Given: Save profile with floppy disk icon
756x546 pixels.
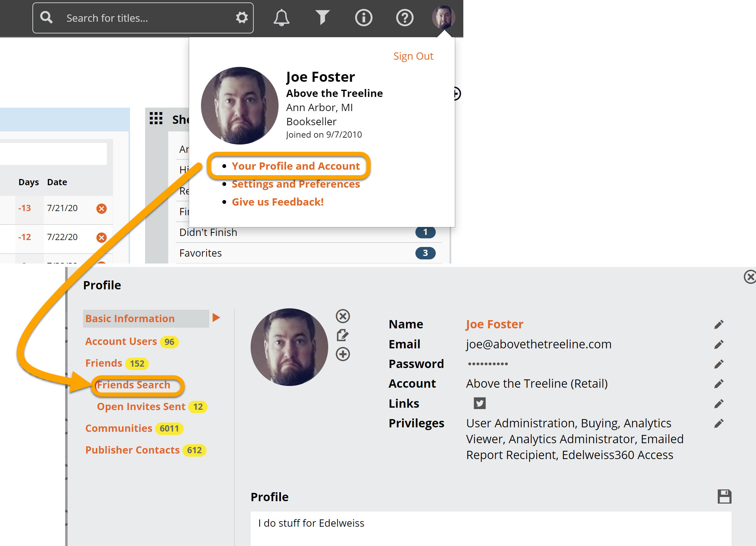Looking at the screenshot, I should point(724,497).
